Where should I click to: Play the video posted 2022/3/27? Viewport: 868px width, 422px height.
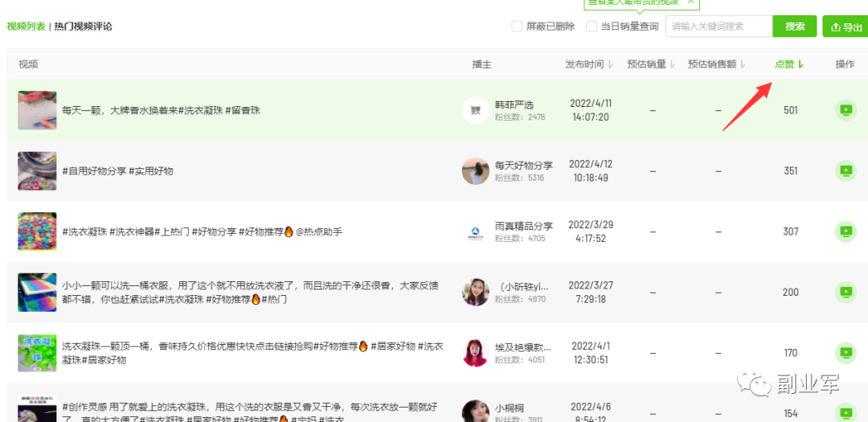click(x=845, y=292)
